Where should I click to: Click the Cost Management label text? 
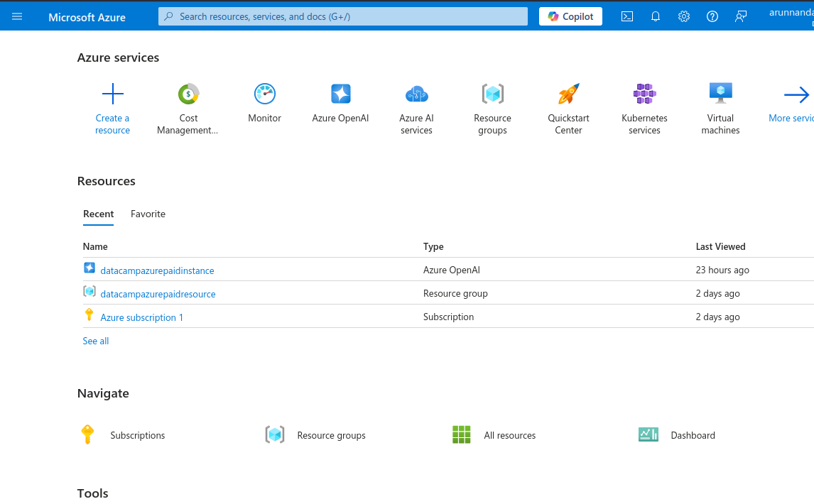(x=188, y=124)
